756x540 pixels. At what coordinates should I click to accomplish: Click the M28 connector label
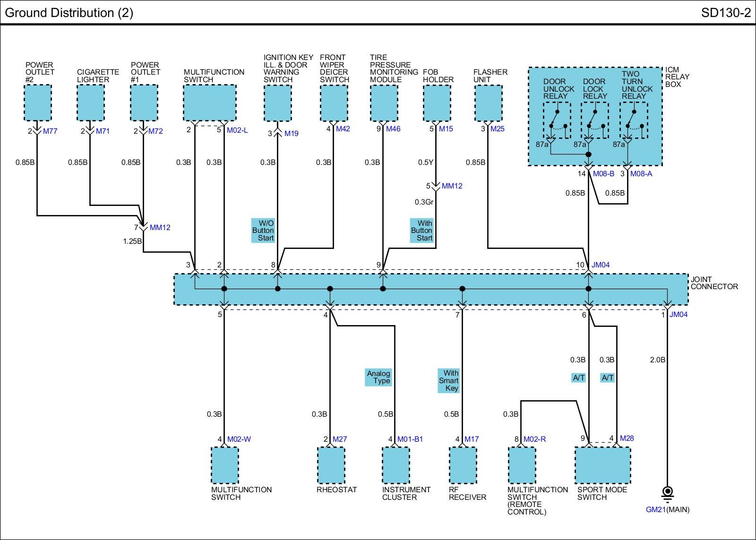click(627, 438)
